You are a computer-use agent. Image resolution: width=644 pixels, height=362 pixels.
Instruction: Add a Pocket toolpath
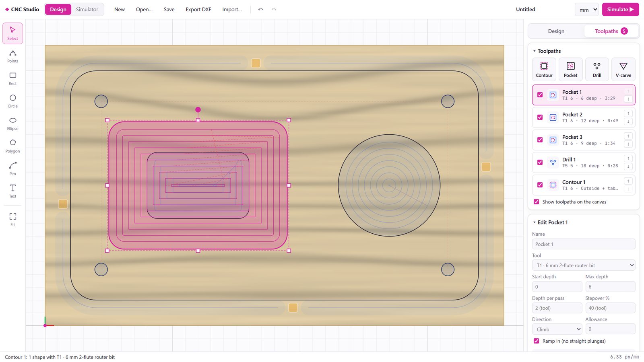570,69
